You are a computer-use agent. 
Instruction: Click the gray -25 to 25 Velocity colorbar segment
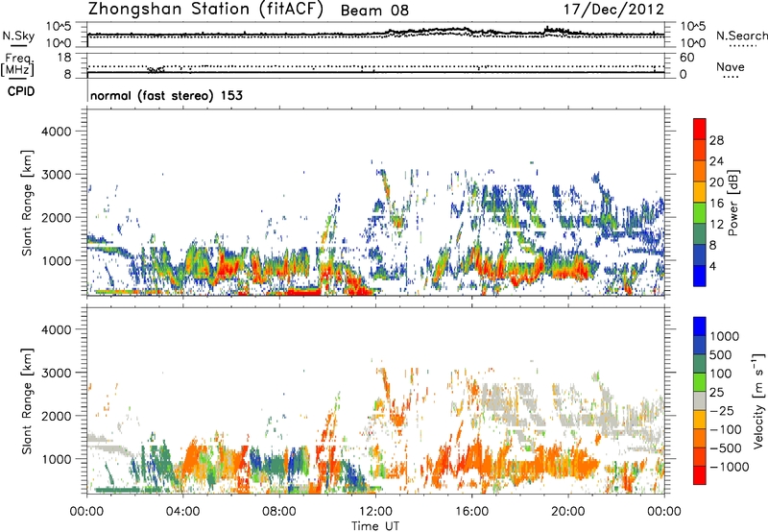coord(700,401)
